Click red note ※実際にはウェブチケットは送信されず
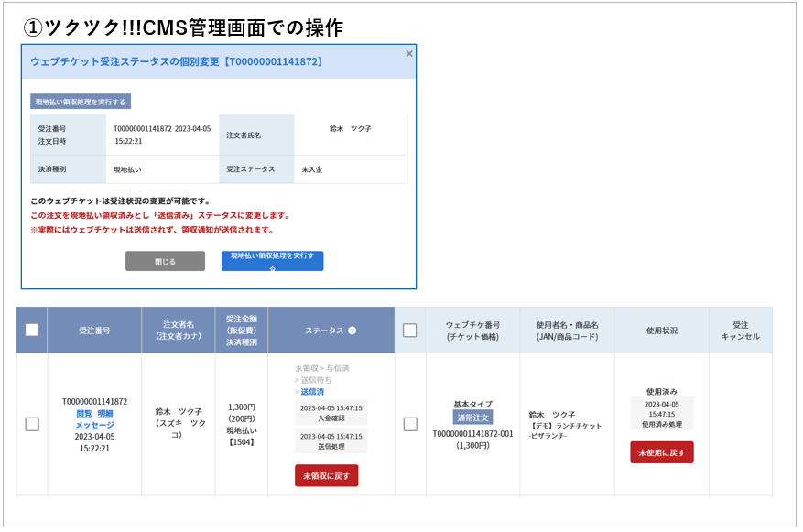Screen dimensions: 803x532 [152, 230]
